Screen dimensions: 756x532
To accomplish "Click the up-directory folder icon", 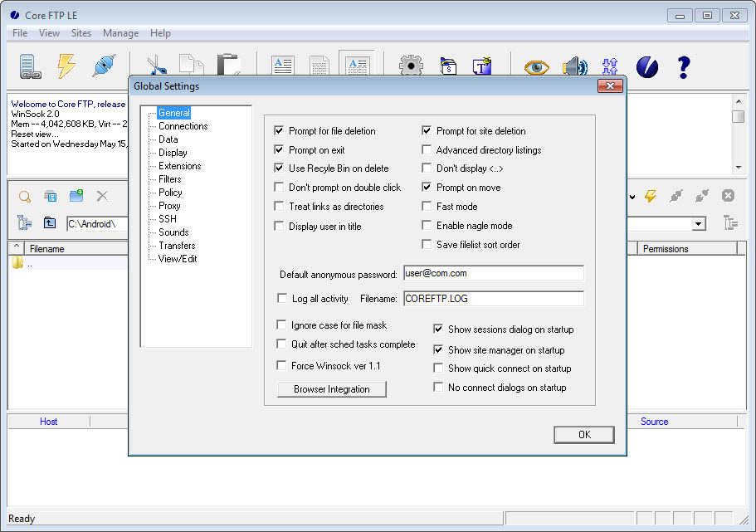I will (x=50, y=222).
